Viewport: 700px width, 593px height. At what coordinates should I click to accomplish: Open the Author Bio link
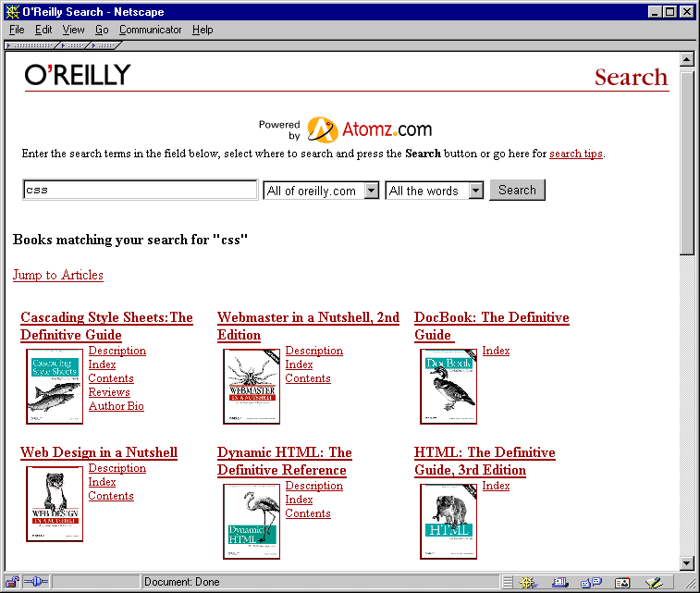(x=117, y=406)
